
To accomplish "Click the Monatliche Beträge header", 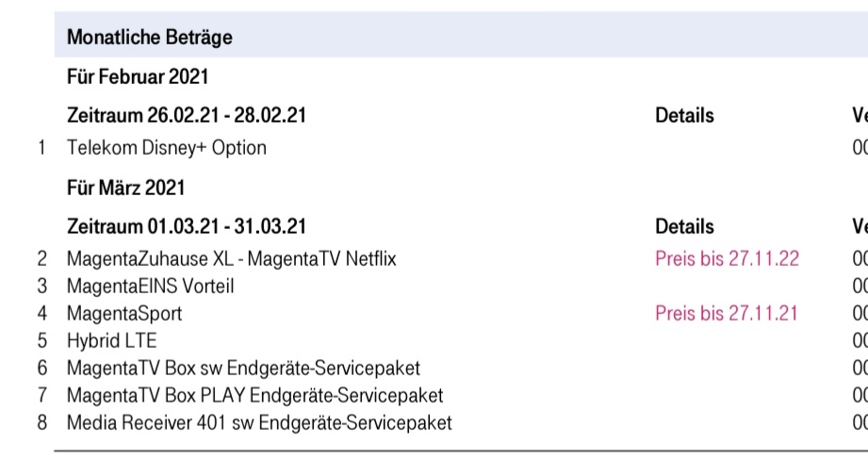I will click(x=150, y=37).
